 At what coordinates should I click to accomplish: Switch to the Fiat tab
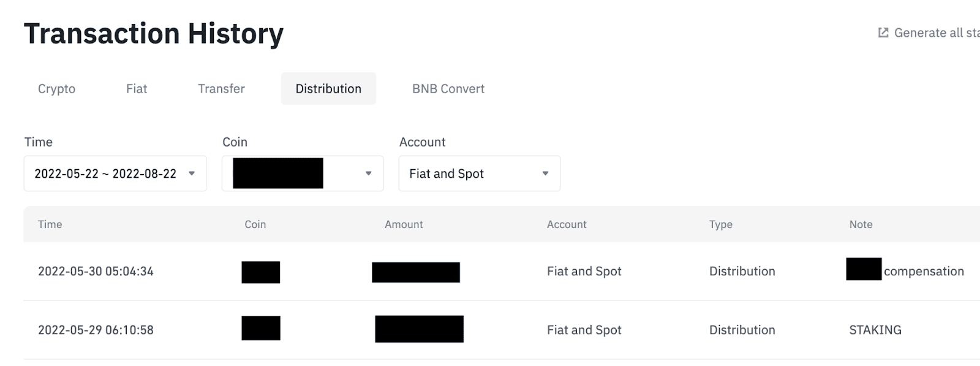[137, 89]
